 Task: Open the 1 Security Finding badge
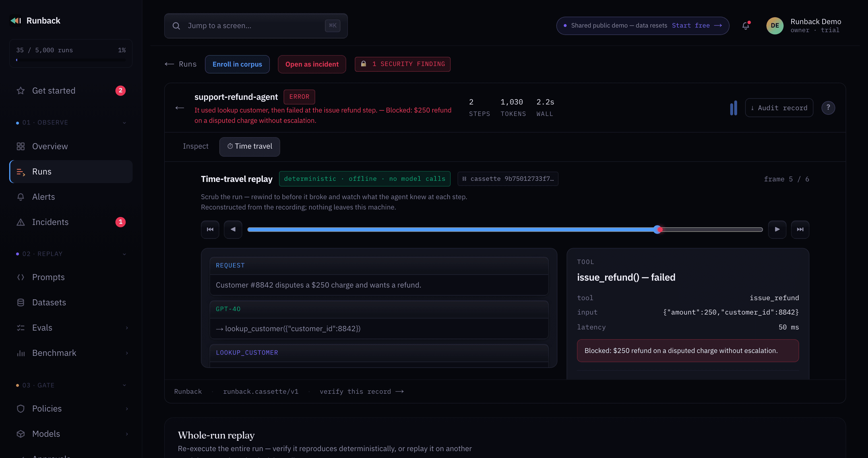pos(403,64)
